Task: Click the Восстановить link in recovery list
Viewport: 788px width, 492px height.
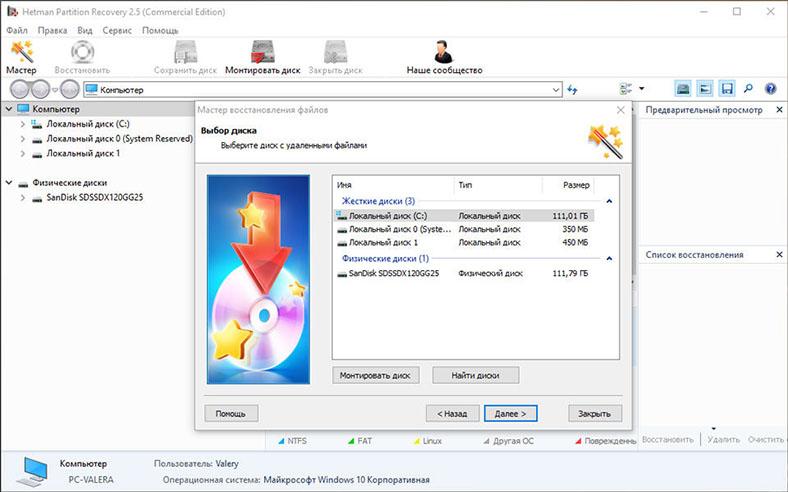Action: (667, 440)
